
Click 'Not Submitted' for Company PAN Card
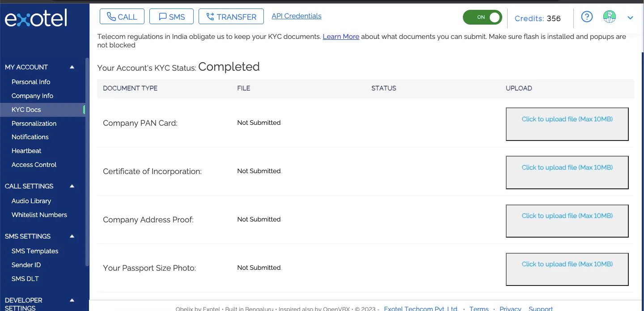(x=259, y=123)
